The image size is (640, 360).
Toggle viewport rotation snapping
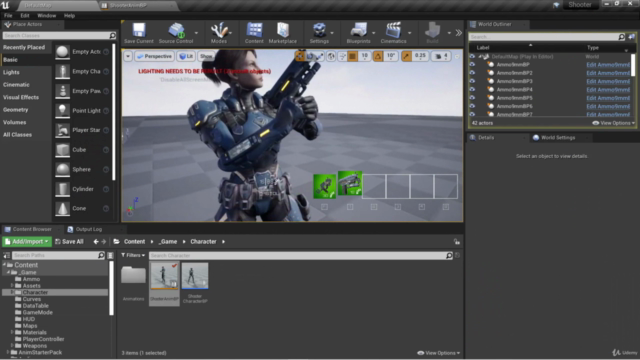click(378, 56)
